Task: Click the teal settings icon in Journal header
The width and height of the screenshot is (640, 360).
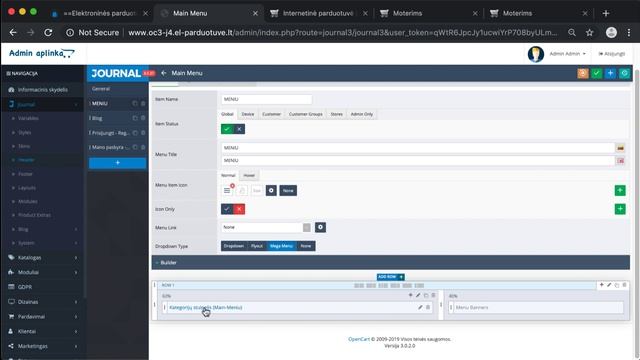Action: 624,73
